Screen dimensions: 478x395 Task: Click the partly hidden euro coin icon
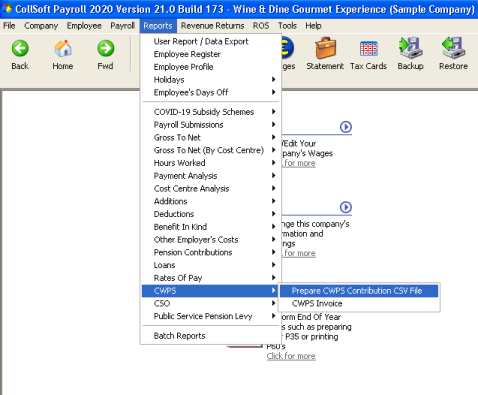287,48
